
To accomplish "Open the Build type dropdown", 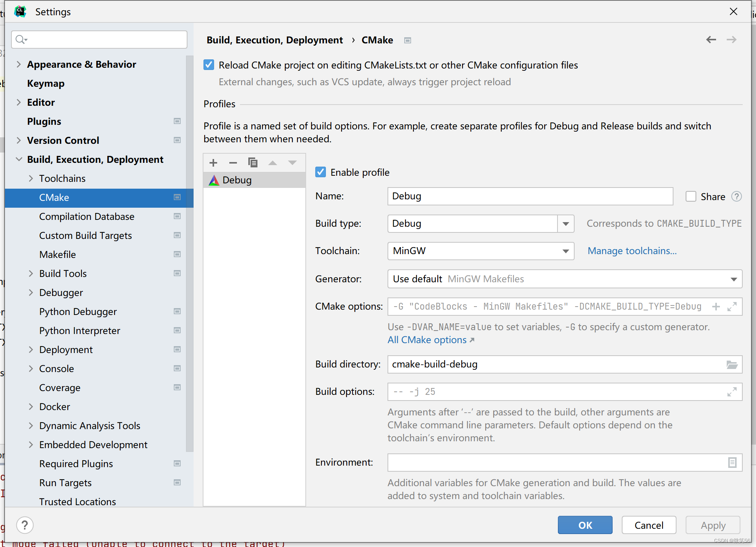I will pos(565,224).
